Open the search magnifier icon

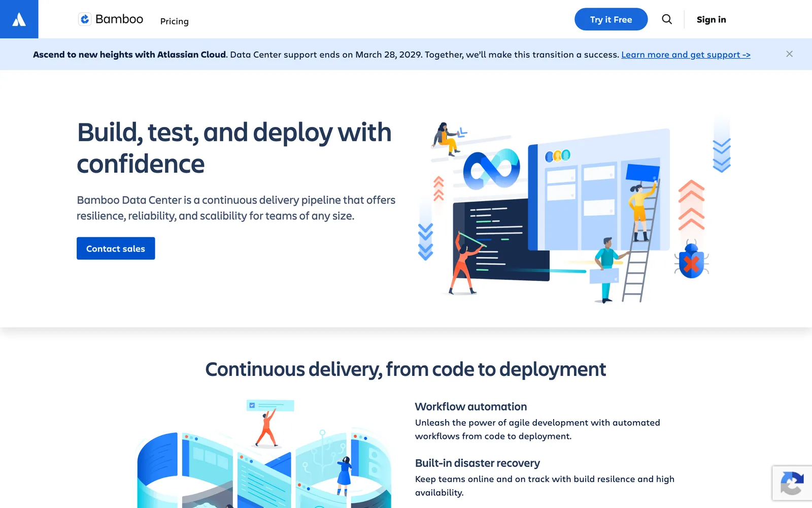click(x=667, y=19)
